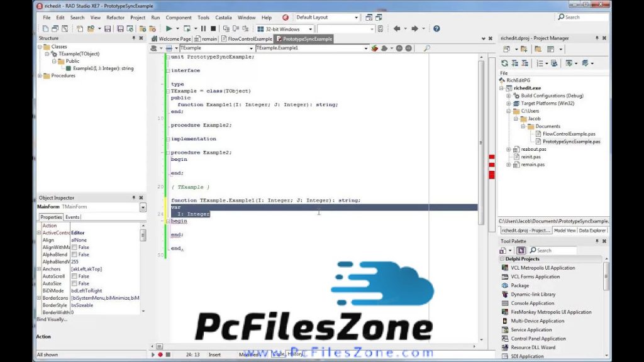Select PrototypeSyncExample.pas in Project Manager

tap(571, 141)
